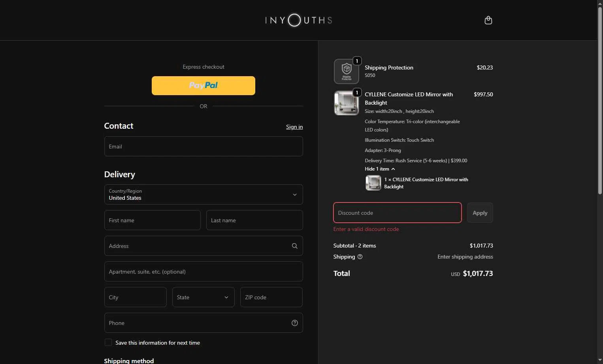Click the "Shipping method" heading
The height and width of the screenshot is (364, 603).
pos(129,360)
